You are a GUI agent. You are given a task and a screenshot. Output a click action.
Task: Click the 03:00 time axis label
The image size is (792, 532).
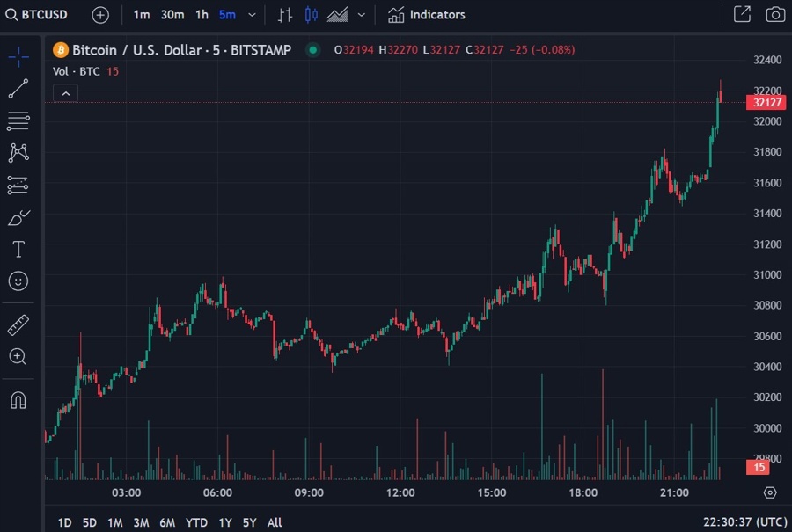click(x=126, y=492)
